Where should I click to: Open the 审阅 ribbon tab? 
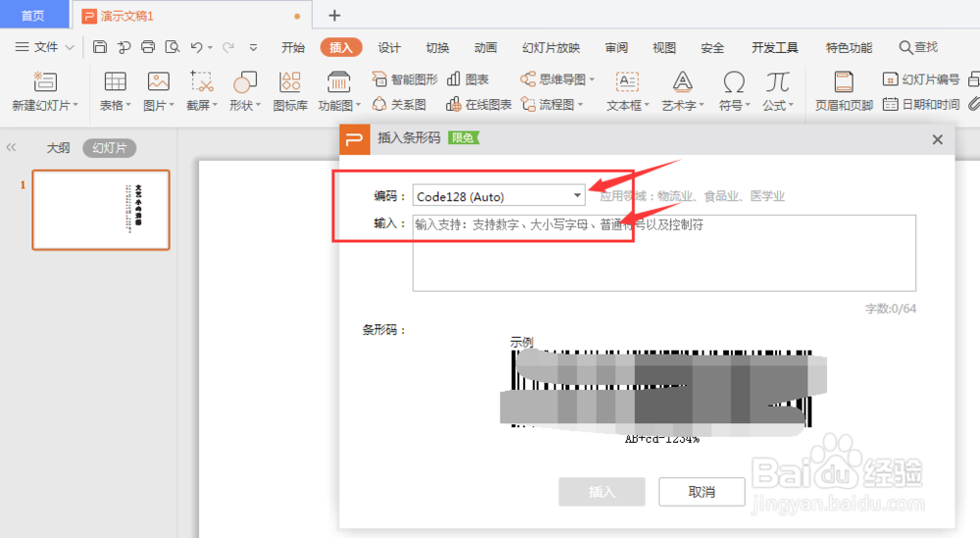point(616,47)
